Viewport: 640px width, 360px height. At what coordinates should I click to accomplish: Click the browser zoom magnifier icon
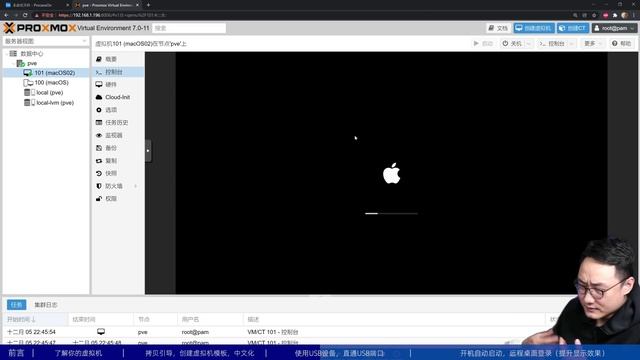(576, 15)
